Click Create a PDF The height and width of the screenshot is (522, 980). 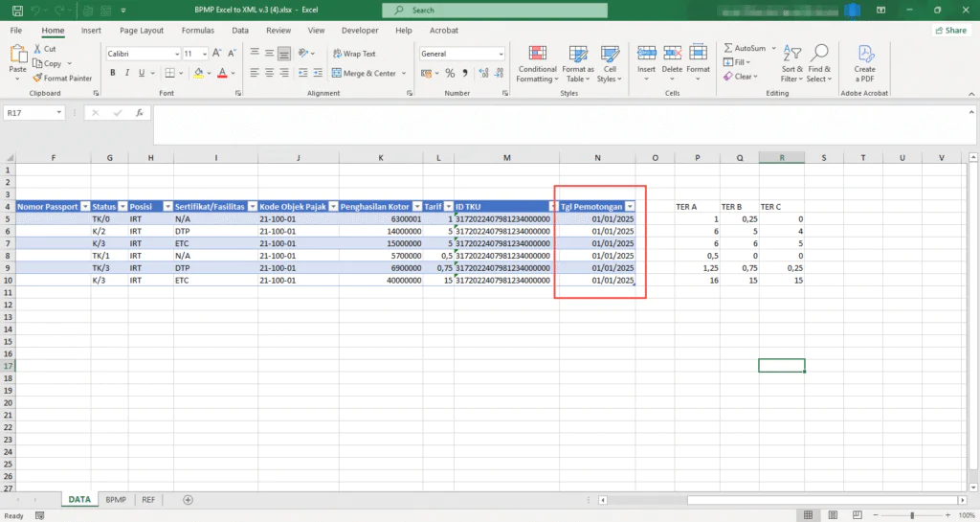[865, 64]
